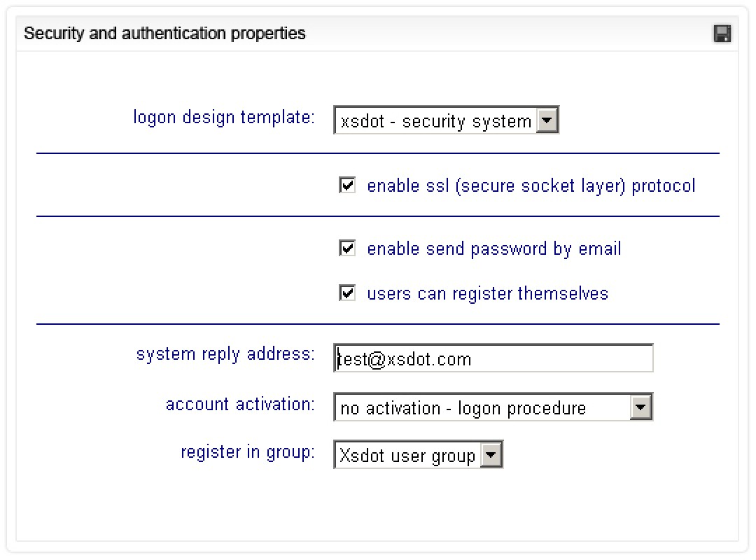
Task: Click the 'logon design template:' label
Action: click(224, 117)
